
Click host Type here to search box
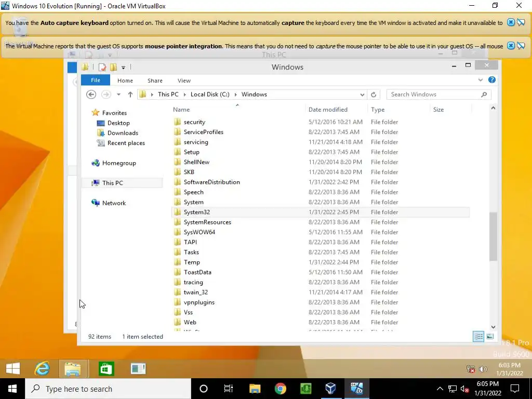point(108,389)
